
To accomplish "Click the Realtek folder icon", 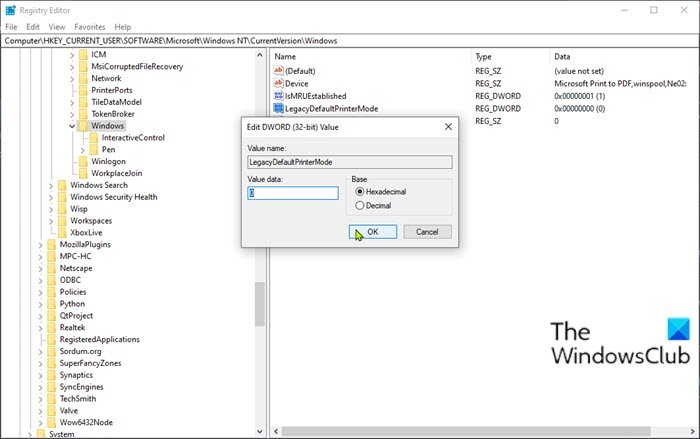I will (x=52, y=327).
